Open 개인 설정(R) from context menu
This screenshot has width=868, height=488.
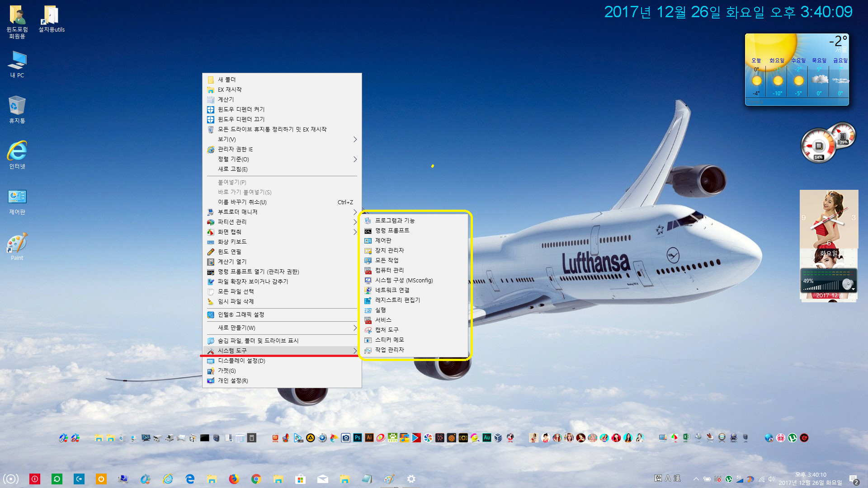pyautogui.click(x=282, y=380)
